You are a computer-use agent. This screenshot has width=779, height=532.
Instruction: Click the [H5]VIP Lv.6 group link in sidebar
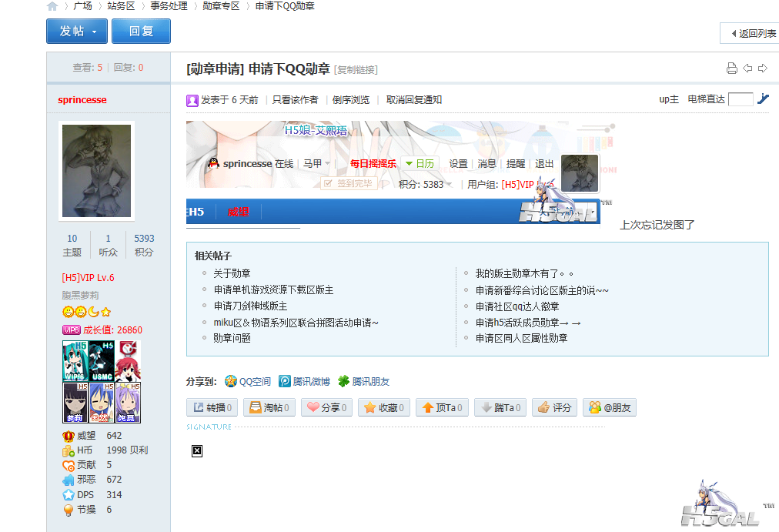coord(88,278)
